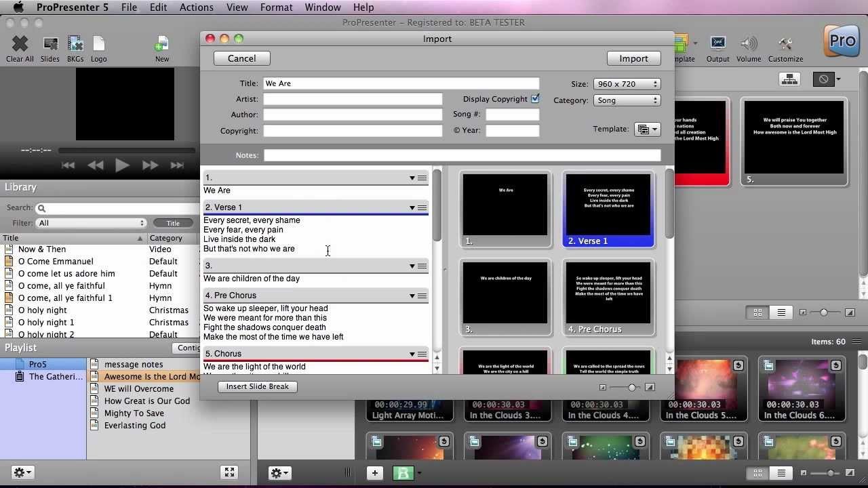Switch slide area to list view
The image size is (868, 488).
[x=781, y=312]
